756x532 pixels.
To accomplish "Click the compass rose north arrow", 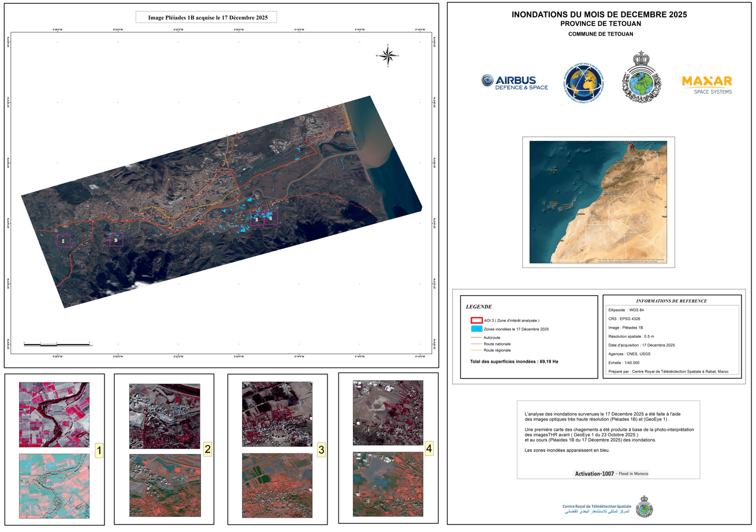I will click(388, 56).
